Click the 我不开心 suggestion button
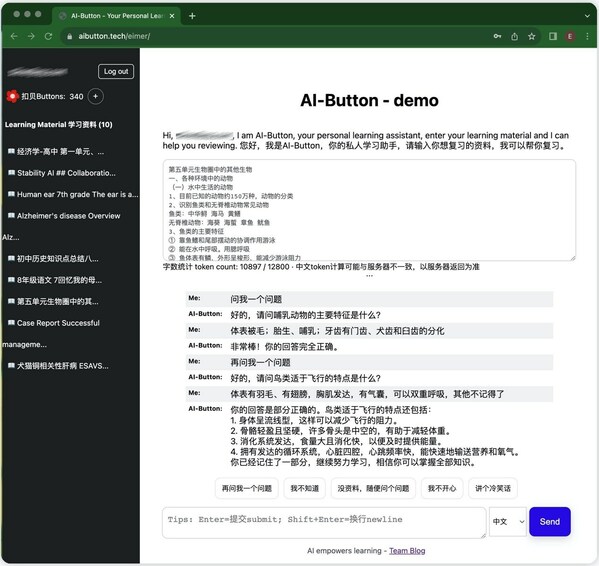The width and height of the screenshot is (599, 566). [442, 488]
